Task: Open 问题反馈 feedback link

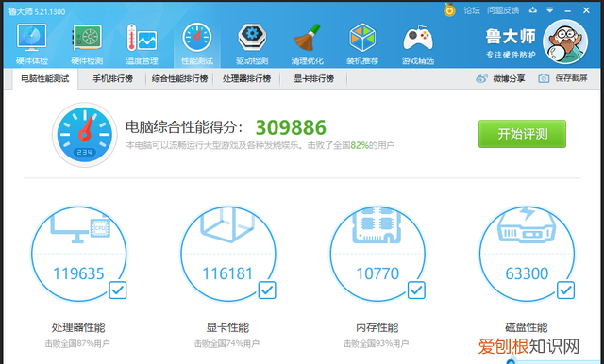Action: 503,10
